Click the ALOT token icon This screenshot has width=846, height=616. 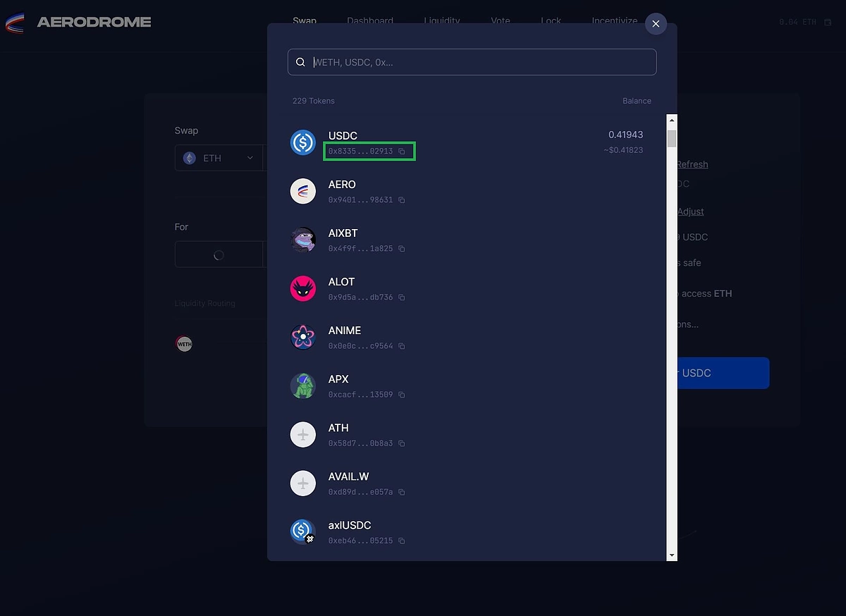pos(303,288)
